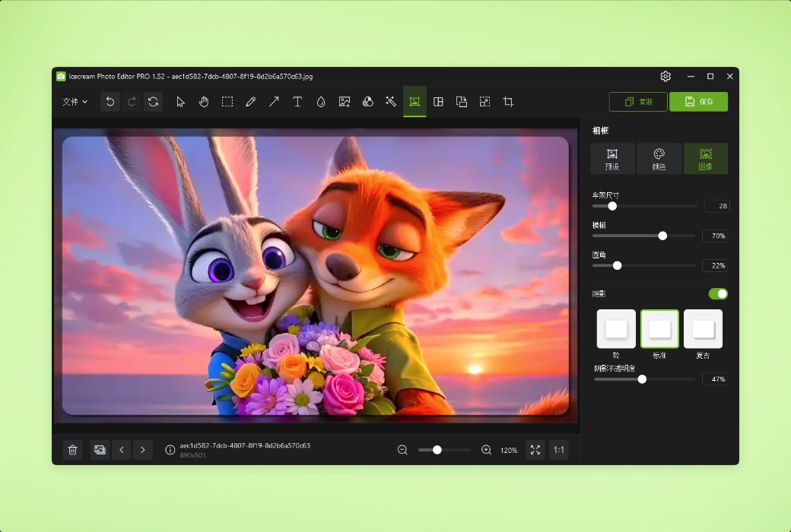The image size is (791, 532).
Task: Select the magic retouch tool
Action: point(391,101)
